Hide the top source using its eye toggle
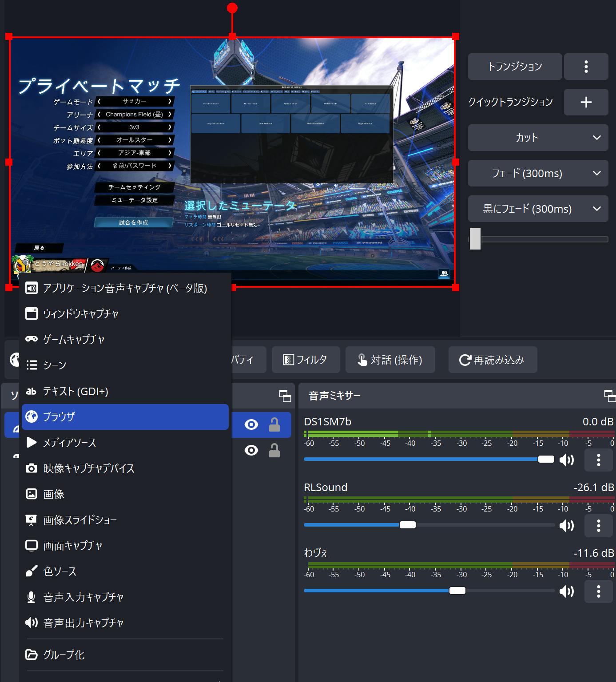Image resolution: width=616 pixels, height=682 pixels. 251,424
